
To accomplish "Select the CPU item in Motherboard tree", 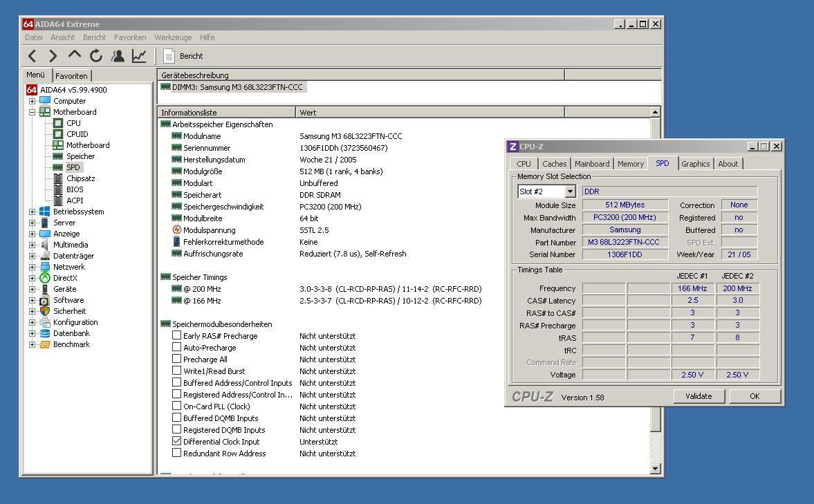I will (x=73, y=123).
